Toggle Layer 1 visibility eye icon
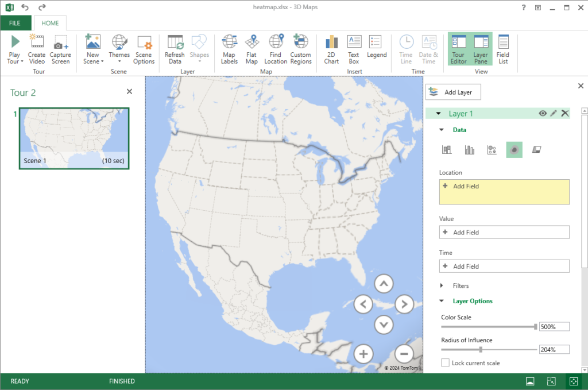Image resolution: width=588 pixels, height=390 pixels. 542,113
